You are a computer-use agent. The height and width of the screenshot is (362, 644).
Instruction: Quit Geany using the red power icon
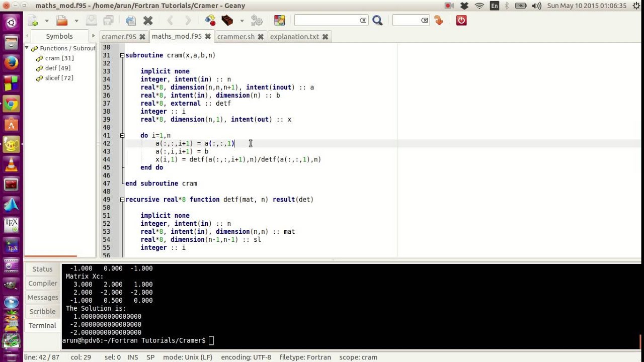click(x=461, y=21)
